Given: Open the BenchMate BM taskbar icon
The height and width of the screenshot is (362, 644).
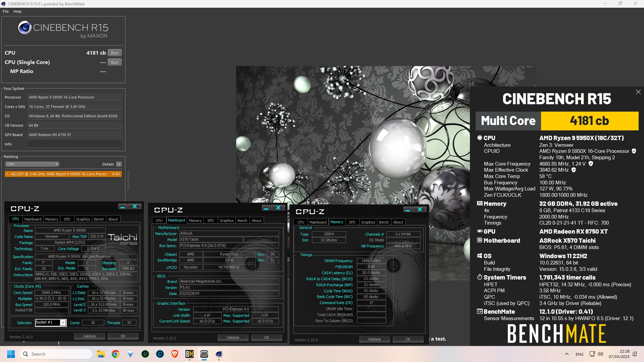Looking at the screenshot, I should tap(190, 354).
